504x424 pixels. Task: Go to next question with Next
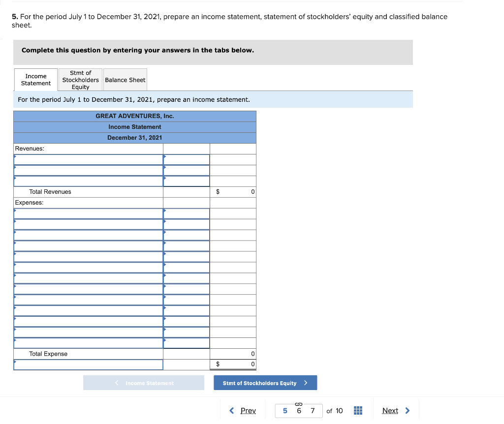(x=390, y=411)
